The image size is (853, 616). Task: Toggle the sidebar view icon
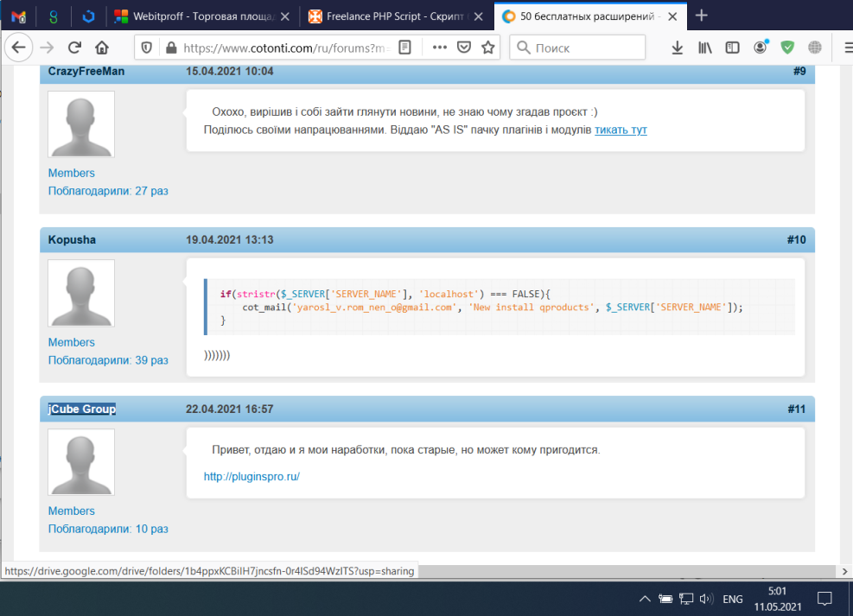732,48
